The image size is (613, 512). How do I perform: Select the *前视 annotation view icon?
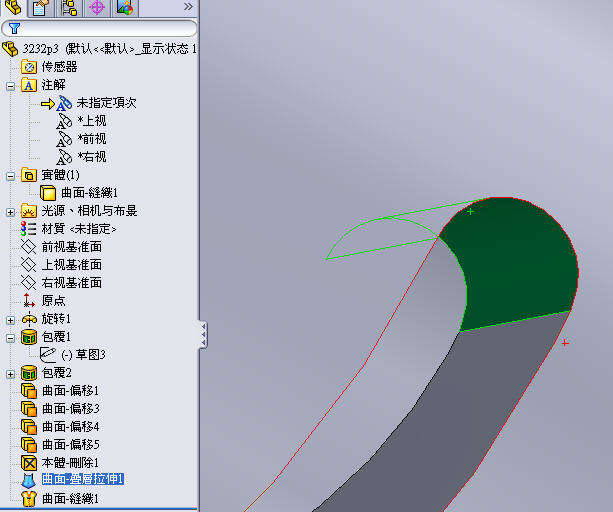(64, 139)
